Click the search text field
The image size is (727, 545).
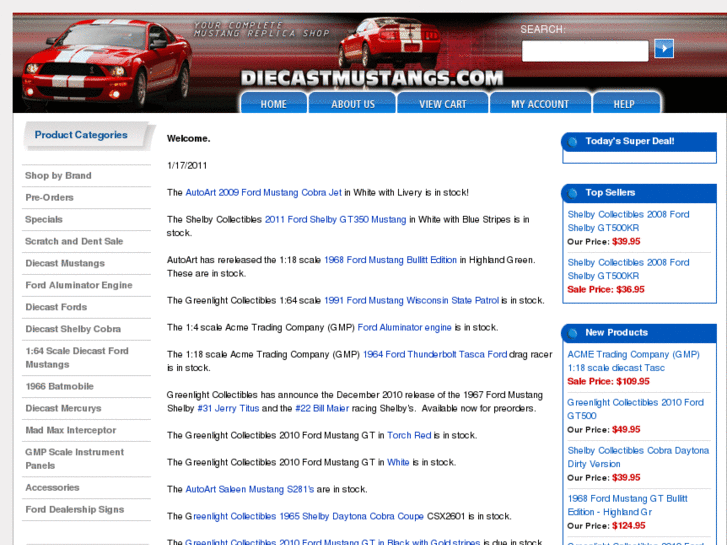[x=585, y=51]
